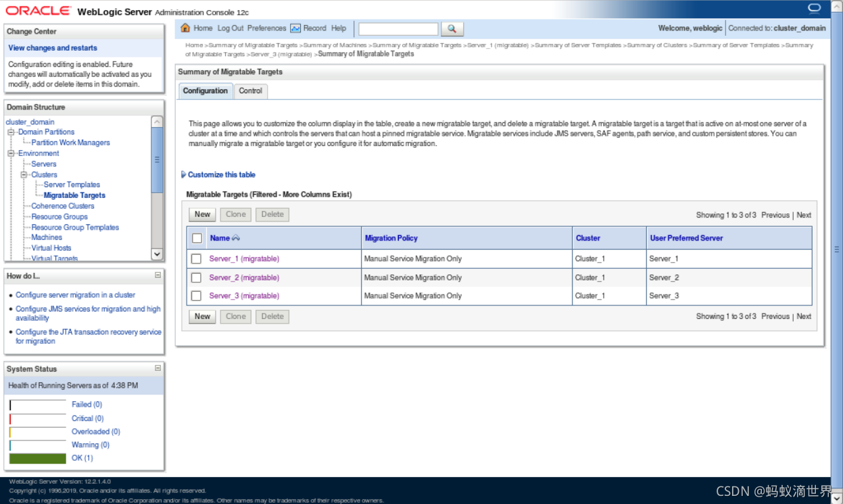Check the Server_1 (migratable) row checkbox
Screen dimensions: 843x504
click(196, 259)
